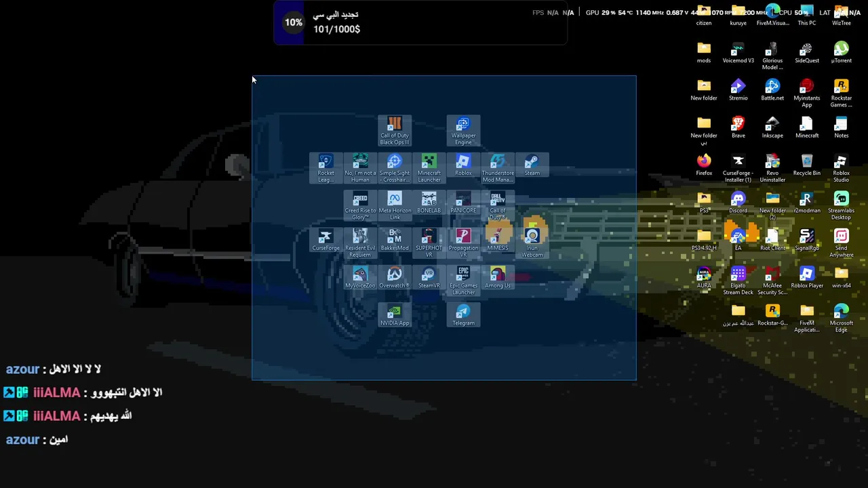Image resolution: width=868 pixels, height=488 pixels.
Task: Open Glorious Model mouse software icon
Action: coord(772,56)
